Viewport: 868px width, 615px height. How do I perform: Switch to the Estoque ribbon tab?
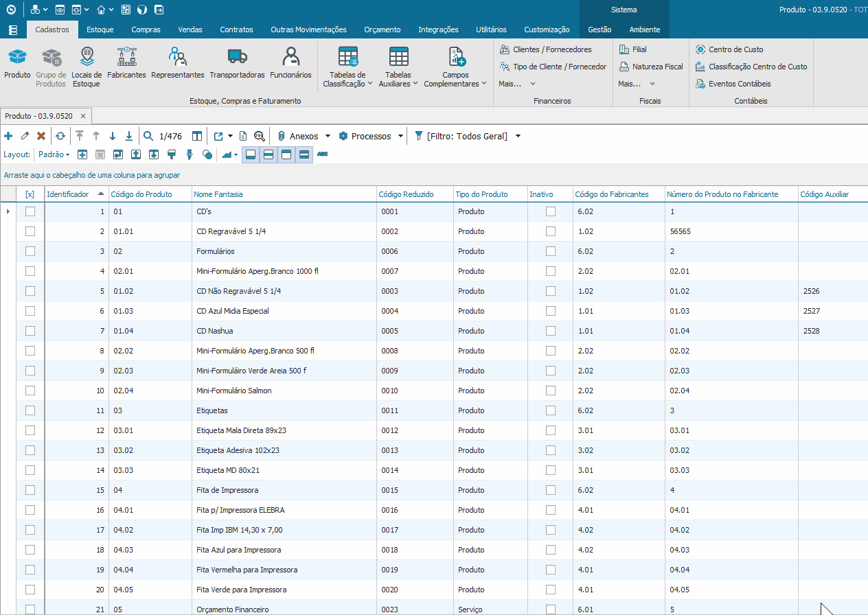(100, 30)
